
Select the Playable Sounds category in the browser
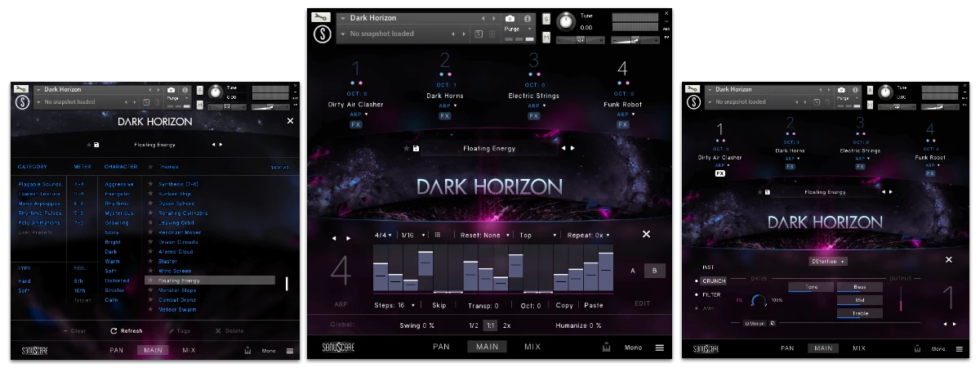coord(40,184)
